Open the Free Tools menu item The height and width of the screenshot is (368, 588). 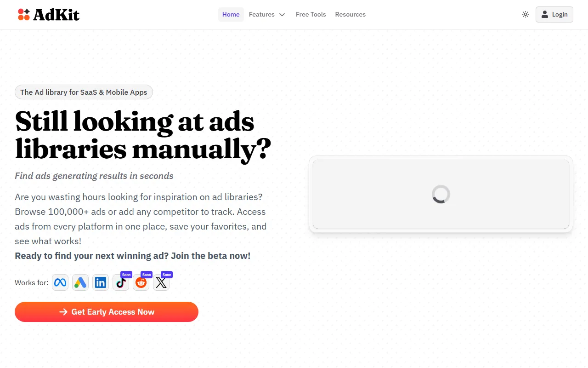(311, 15)
